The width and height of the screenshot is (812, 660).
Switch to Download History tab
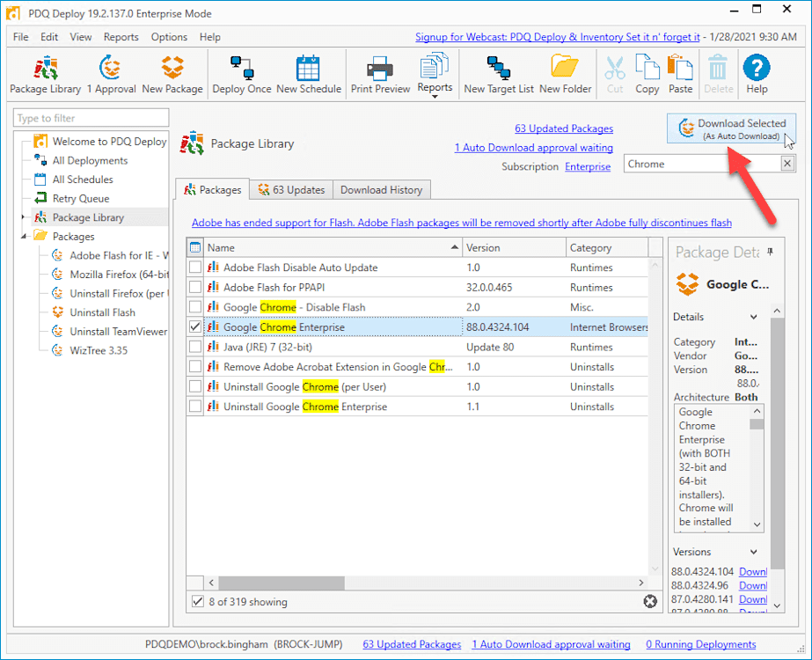pos(381,189)
